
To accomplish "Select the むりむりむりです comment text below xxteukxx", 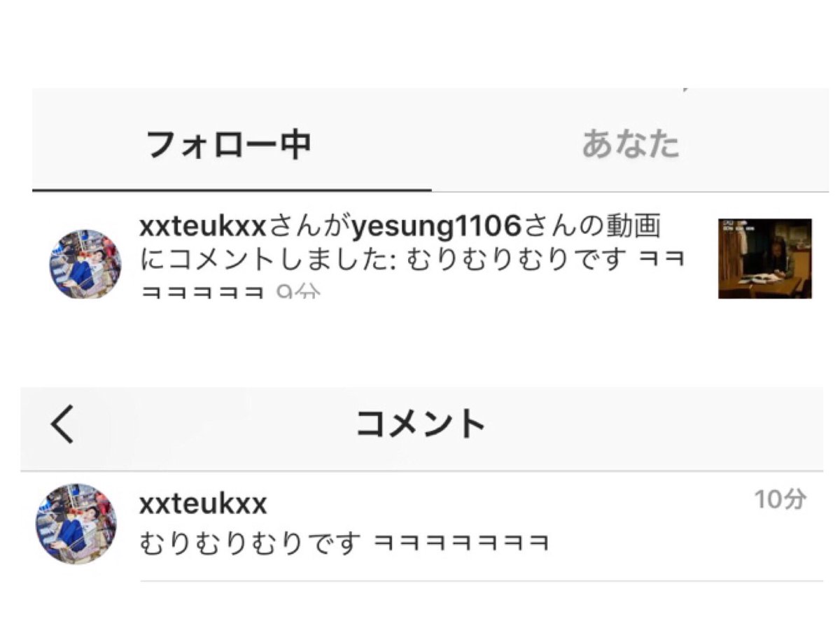I will pyautogui.click(x=251, y=543).
